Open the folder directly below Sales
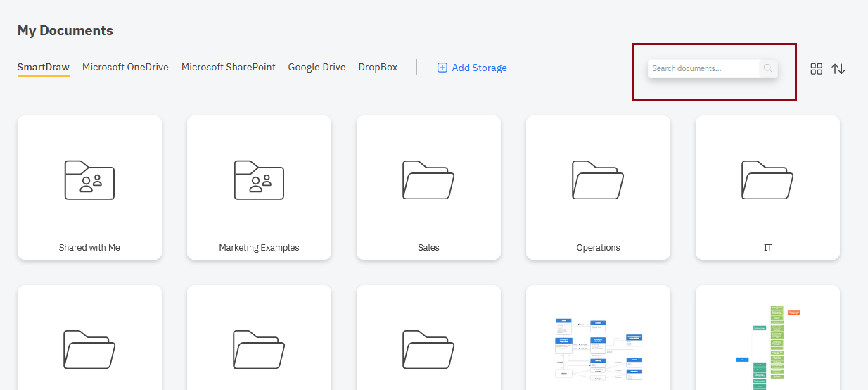 tap(428, 345)
